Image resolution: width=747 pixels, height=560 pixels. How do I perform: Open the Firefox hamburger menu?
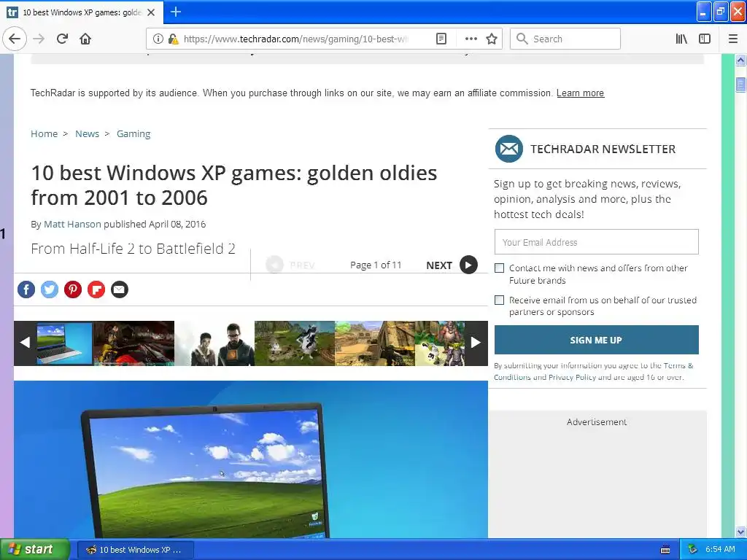[x=732, y=39]
